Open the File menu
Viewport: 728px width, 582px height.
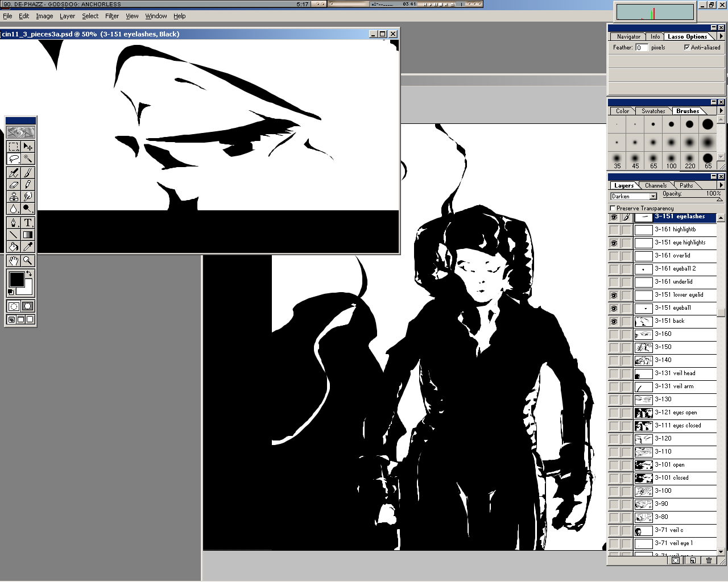(7, 16)
